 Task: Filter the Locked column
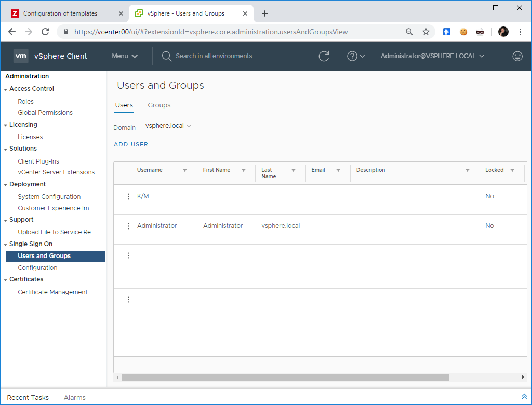(512, 170)
